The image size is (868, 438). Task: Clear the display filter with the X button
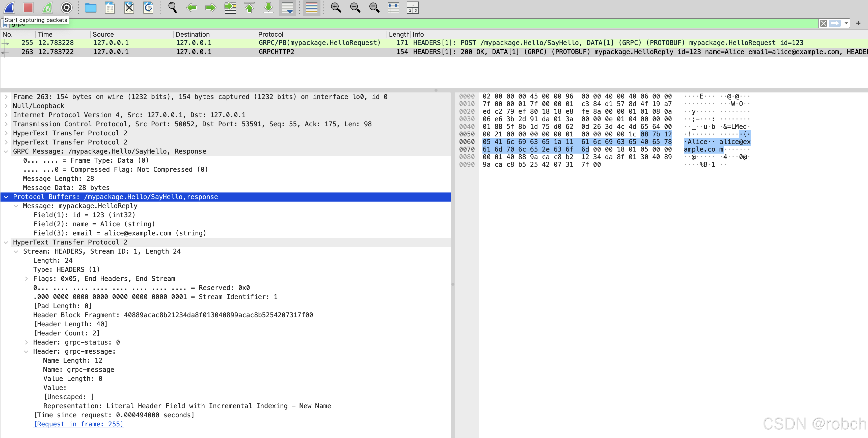pos(824,23)
